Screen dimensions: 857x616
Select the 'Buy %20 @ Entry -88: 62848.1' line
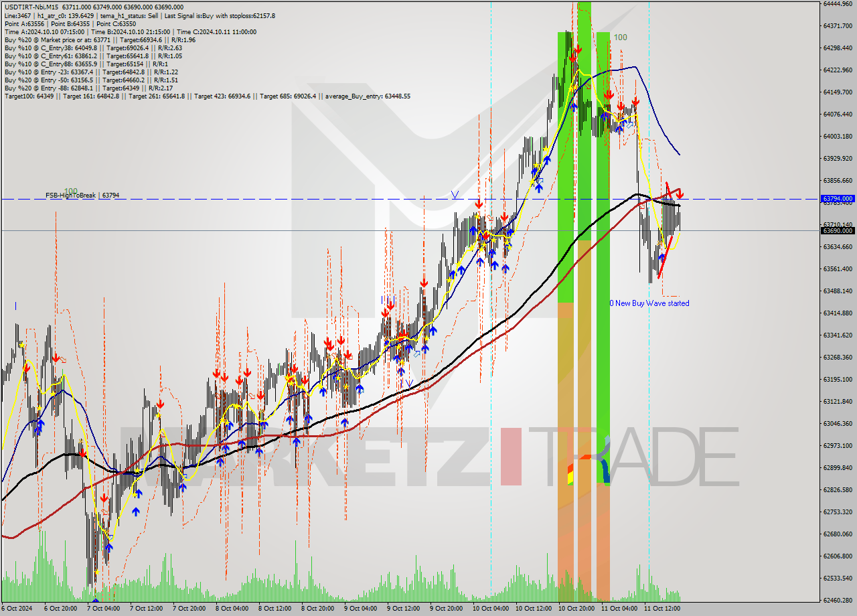pyautogui.click(x=88, y=88)
